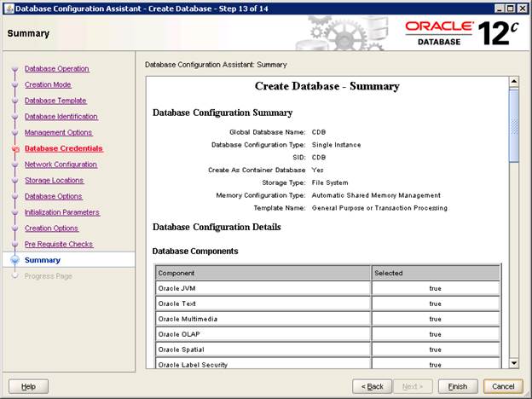The image size is (532, 399).
Task: Open Help for the assistant
Action: [28, 386]
